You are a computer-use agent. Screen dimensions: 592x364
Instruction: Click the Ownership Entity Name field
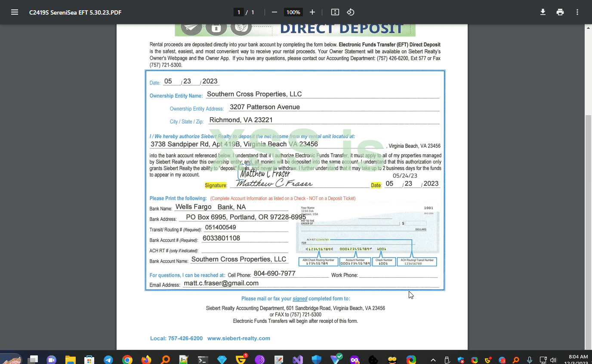pos(322,94)
